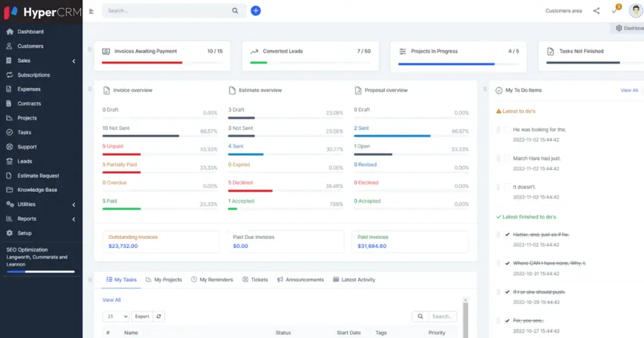The height and width of the screenshot is (338, 644).
Task: Expand the Utilities submenu
Action: (74, 205)
